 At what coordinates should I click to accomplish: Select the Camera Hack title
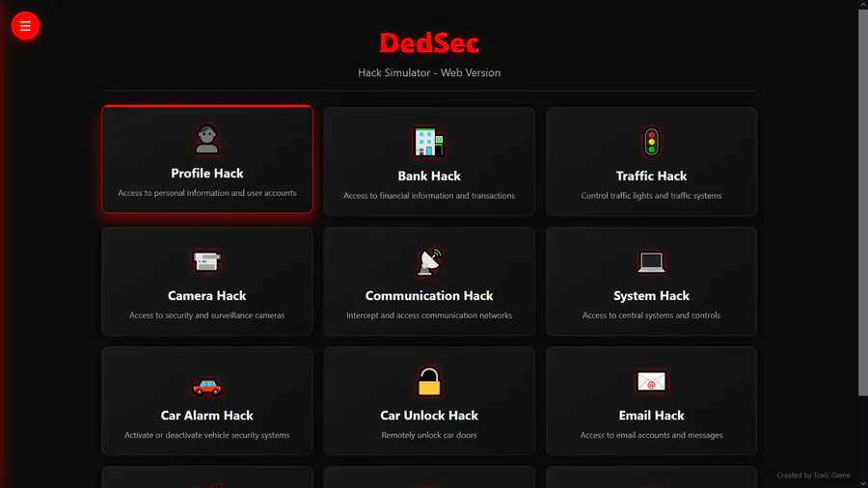pyautogui.click(x=207, y=295)
